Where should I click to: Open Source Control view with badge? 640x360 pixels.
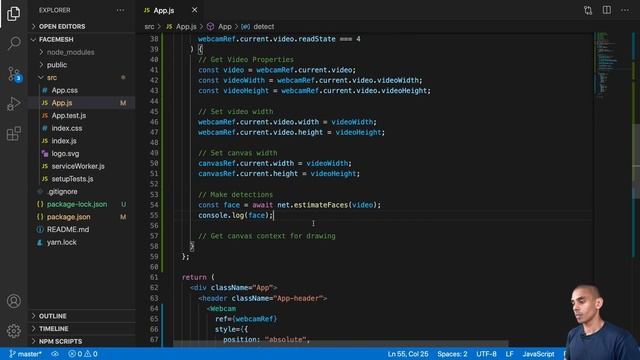click(x=14, y=75)
